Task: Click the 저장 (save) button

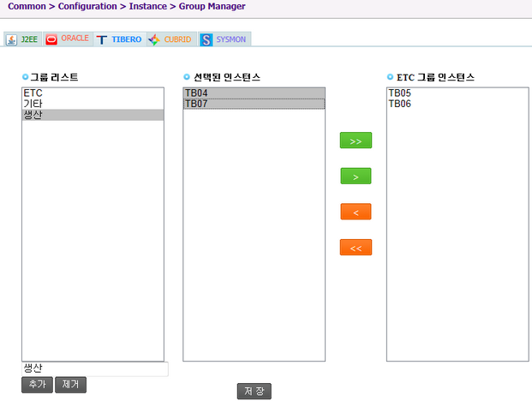Action: 254,391
